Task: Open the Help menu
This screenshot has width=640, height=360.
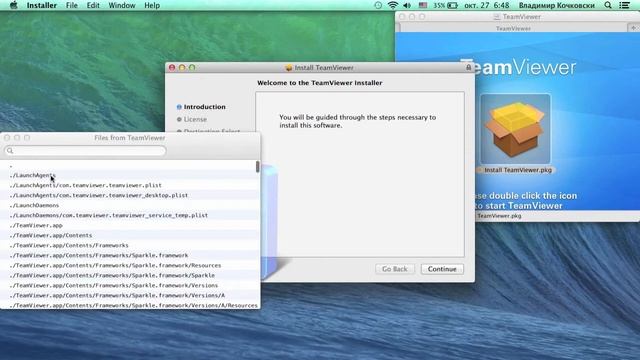Action: tap(152, 5)
